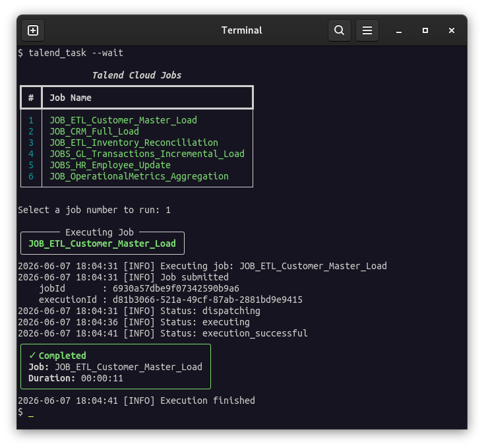Open the terminal search tool
Viewport: 484px width, 448px height.
339,30
